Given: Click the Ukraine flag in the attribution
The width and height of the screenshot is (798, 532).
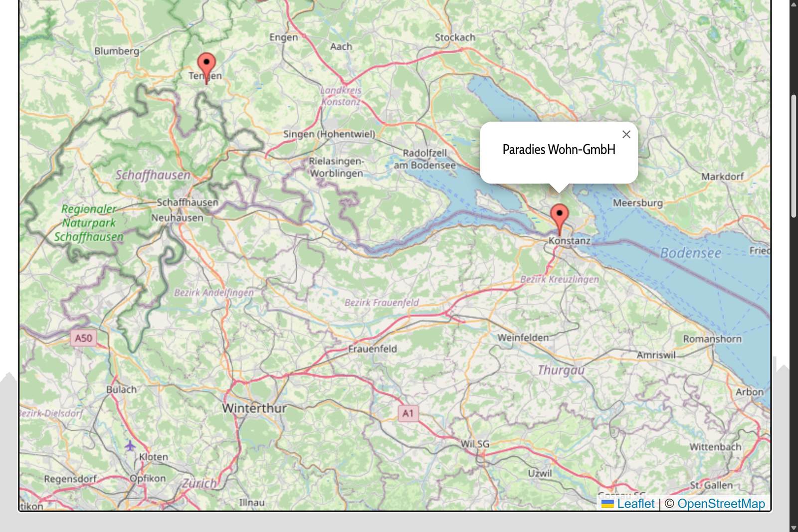Looking at the screenshot, I should pyautogui.click(x=607, y=504).
